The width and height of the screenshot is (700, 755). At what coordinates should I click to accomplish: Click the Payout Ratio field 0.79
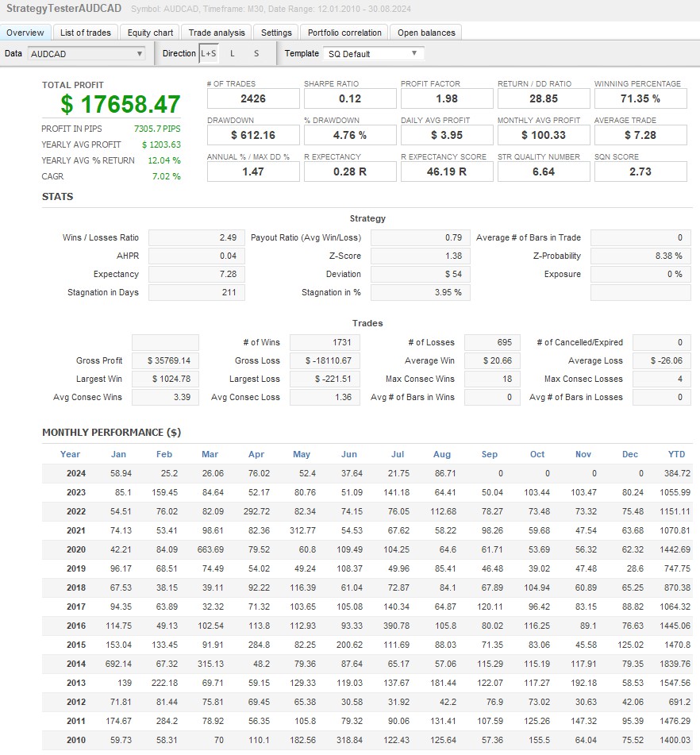pyautogui.click(x=421, y=238)
